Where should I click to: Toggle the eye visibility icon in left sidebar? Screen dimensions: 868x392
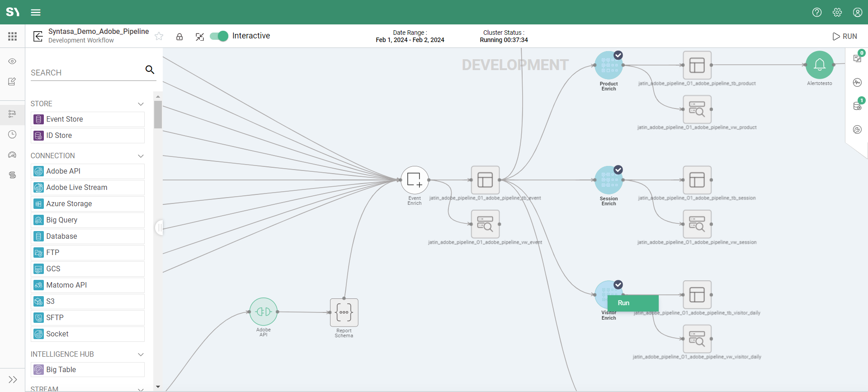[x=12, y=61]
